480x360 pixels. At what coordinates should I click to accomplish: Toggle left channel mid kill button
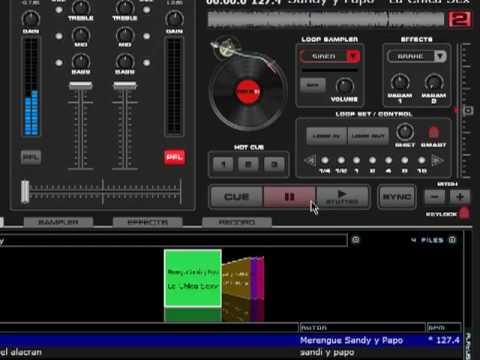(59, 36)
